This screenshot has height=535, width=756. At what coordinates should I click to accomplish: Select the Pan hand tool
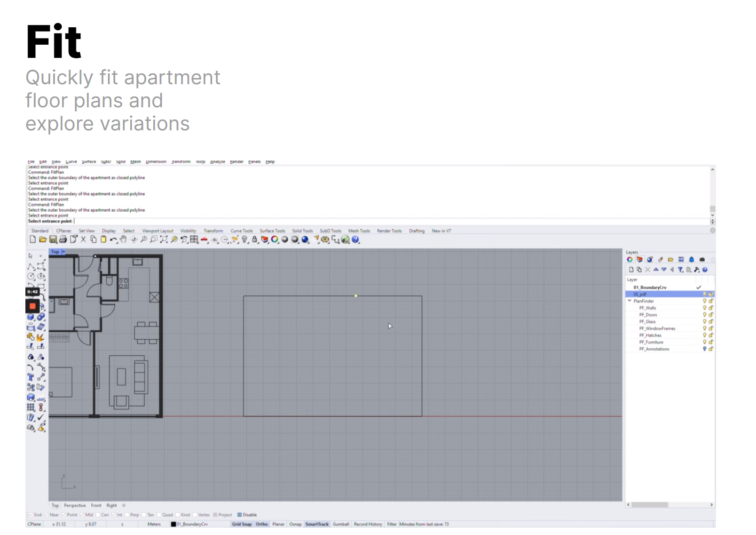pos(123,240)
